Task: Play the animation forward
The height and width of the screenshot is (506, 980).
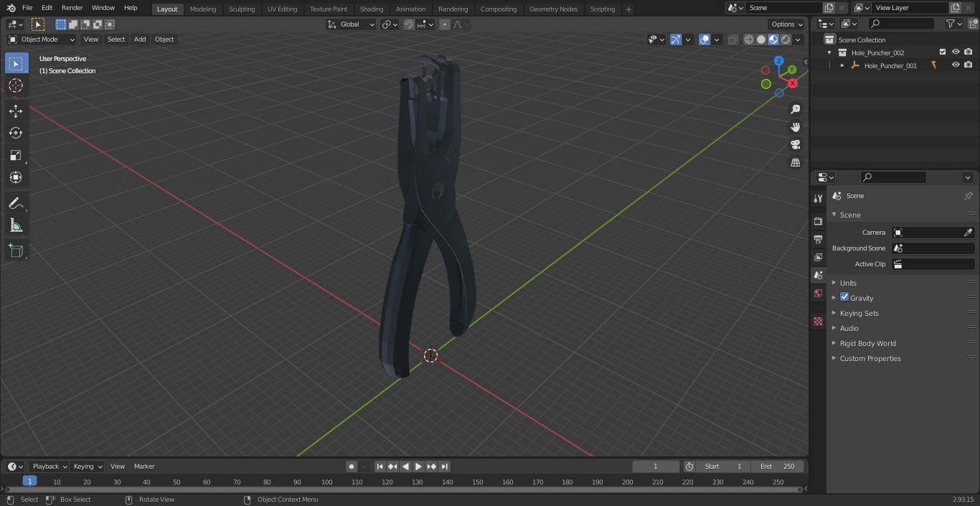Action: click(x=419, y=467)
